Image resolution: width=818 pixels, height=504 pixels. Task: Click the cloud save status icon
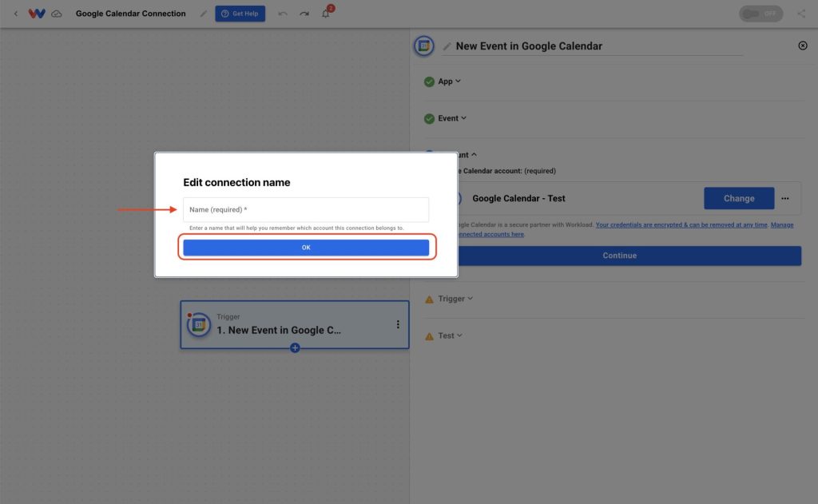57,14
